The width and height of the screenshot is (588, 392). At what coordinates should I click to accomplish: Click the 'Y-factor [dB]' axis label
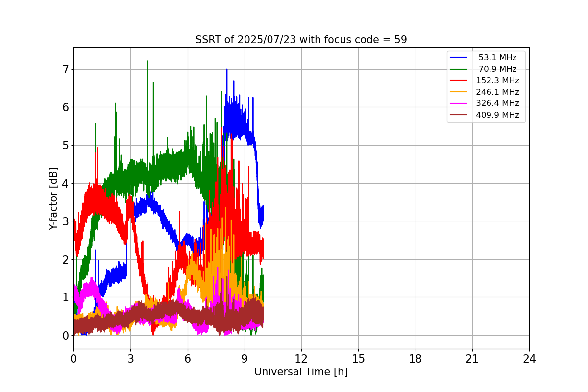tap(54, 198)
